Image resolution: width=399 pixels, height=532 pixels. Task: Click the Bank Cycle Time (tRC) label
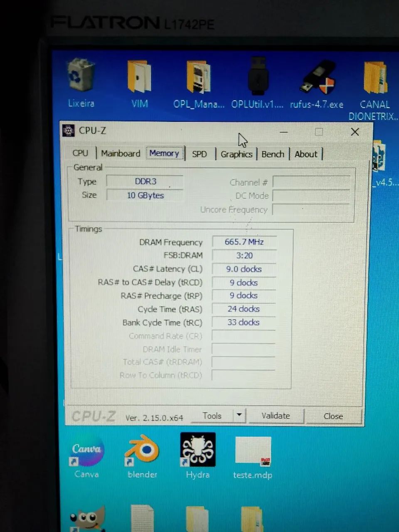point(162,323)
